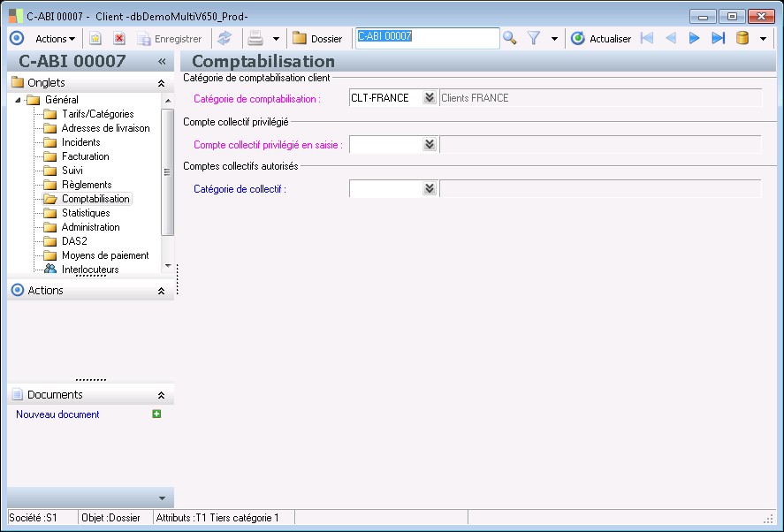
Task: Open the filter options dropdown arrow
Action: click(x=554, y=39)
